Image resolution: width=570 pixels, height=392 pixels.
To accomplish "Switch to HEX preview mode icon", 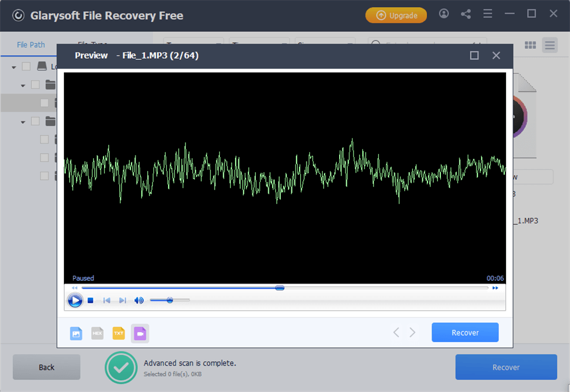I will click(97, 333).
